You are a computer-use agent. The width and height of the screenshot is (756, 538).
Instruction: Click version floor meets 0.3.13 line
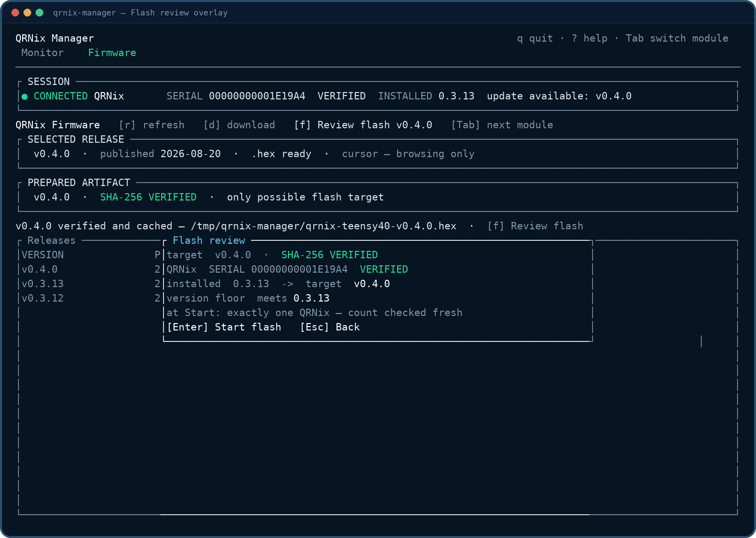[x=248, y=298]
